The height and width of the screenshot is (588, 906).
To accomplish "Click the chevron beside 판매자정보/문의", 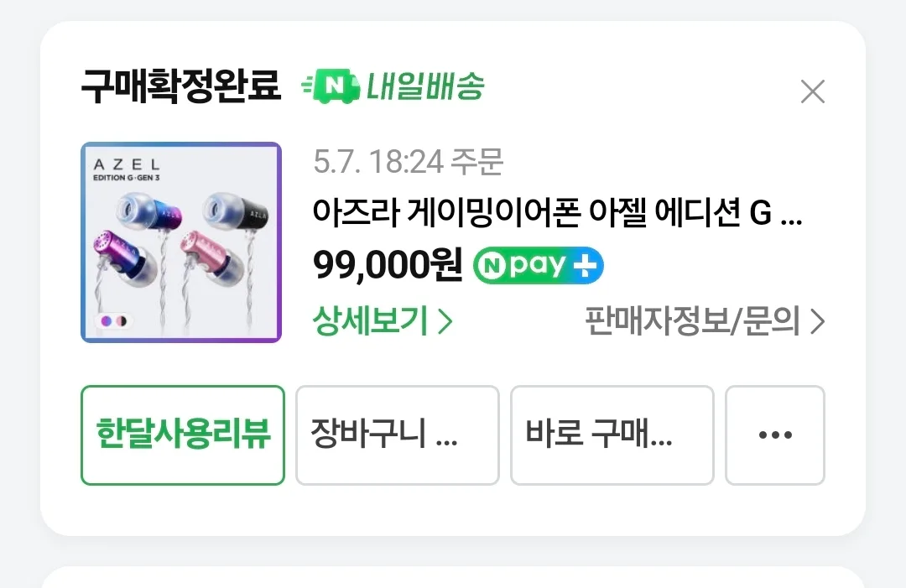I will click(818, 322).
